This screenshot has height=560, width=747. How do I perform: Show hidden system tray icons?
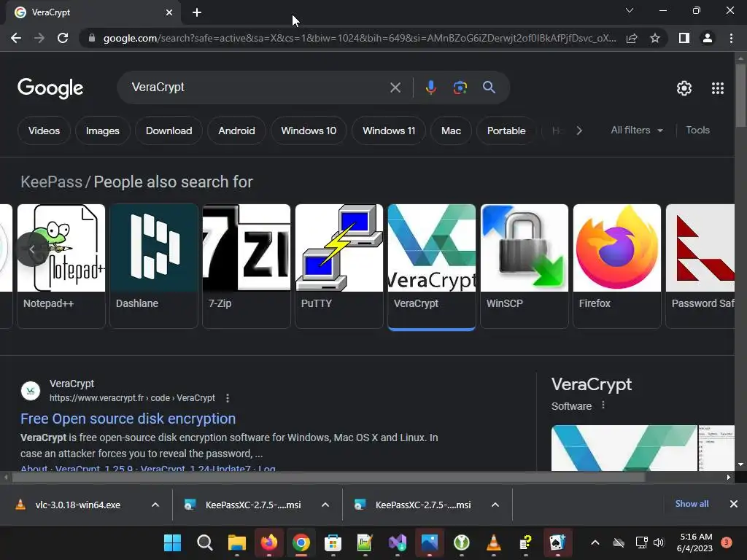pyautogui.click(x=595, y=542)
